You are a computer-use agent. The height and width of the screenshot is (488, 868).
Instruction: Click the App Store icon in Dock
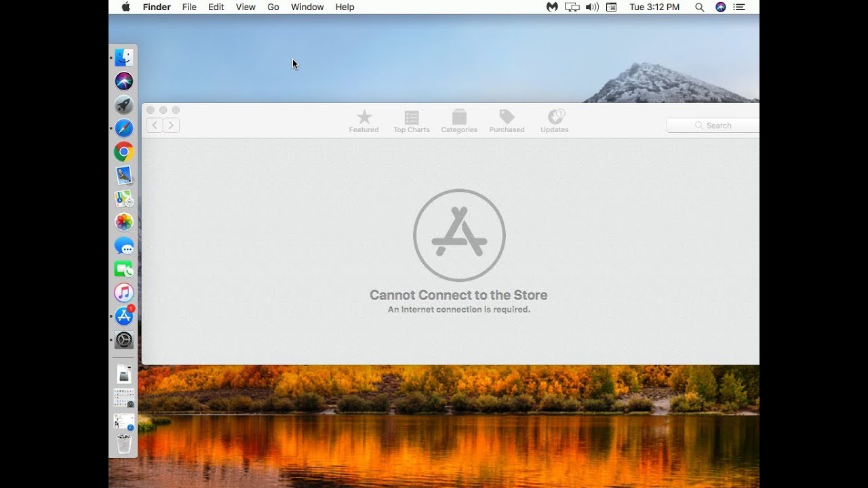tap(123, 316)
